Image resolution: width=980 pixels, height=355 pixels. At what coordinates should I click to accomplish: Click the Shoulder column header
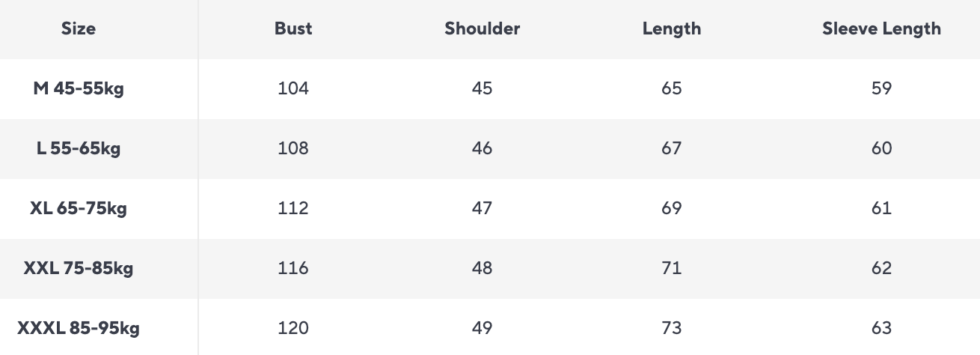click(x=483, y=29)
